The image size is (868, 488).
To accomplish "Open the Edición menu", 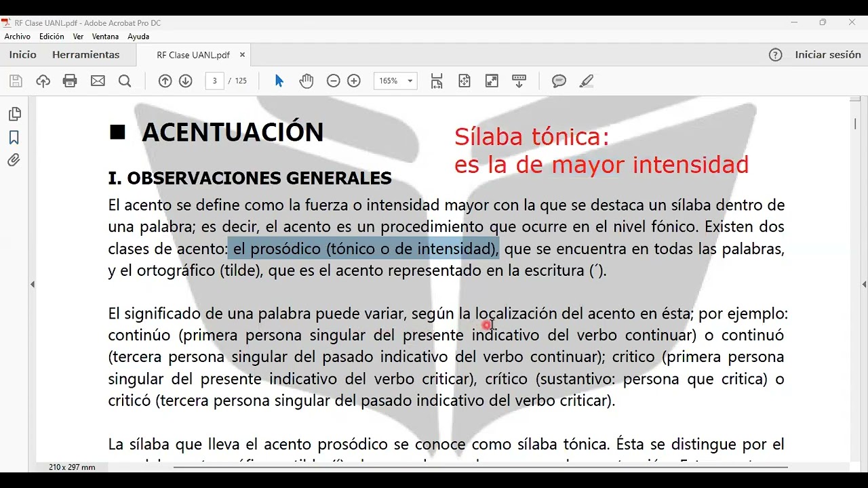I will tap(52, 37).
